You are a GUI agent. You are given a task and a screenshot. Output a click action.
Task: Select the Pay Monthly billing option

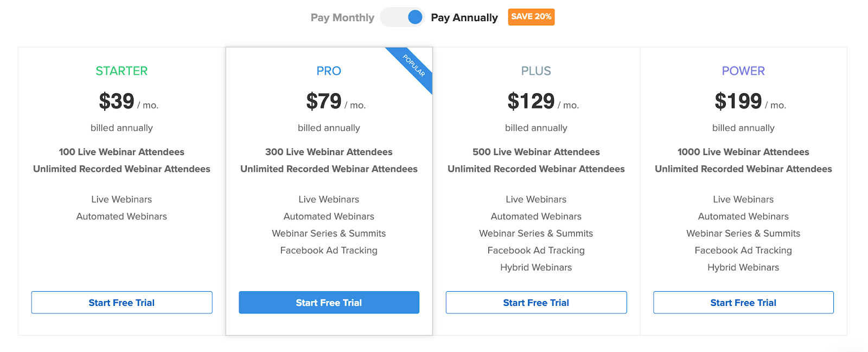pyautogui.click(x=342, y=18)
